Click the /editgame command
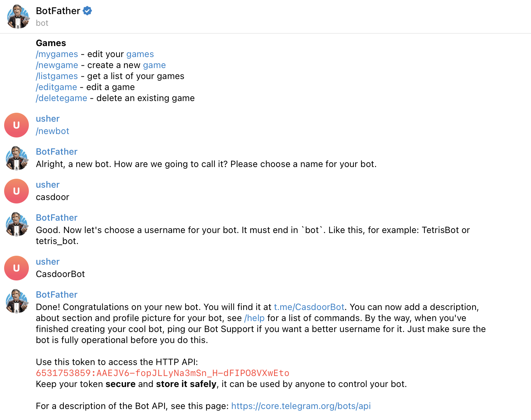531x420 pixels. (x=56, y=87)
